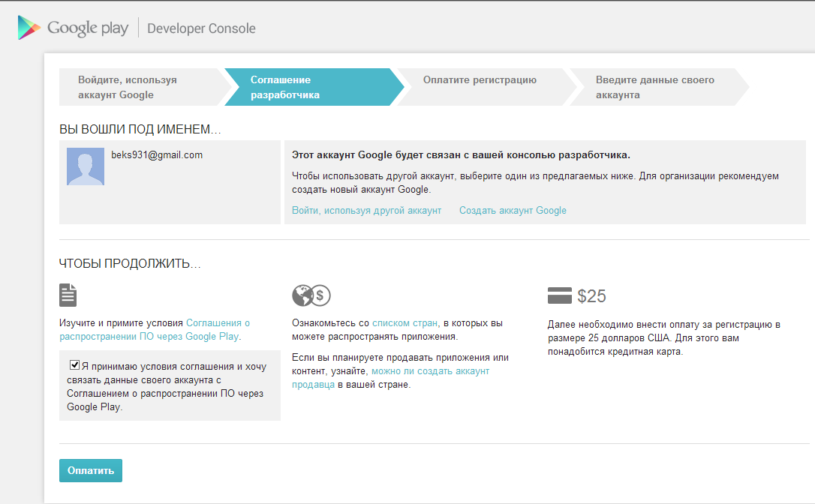The height and width of the screenshot is (504, 815).
Task: Select the "Оплатите регистрацию" step
Action: (x=486, y=87)
